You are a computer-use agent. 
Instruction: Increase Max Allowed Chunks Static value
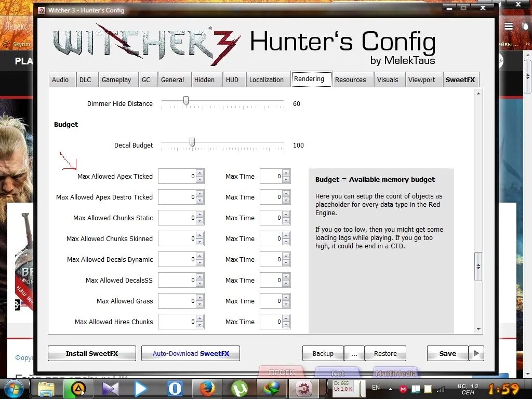[200, 215]
